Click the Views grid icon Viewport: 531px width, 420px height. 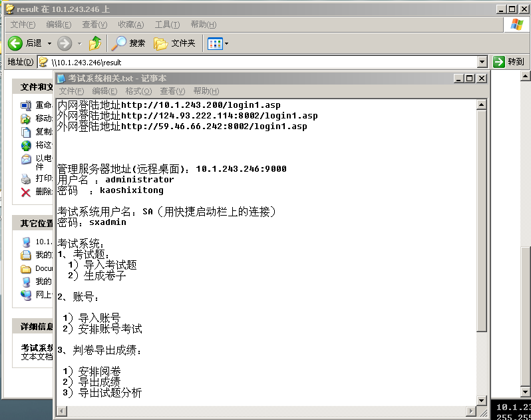pyautogui.click(x=215, y=44)
